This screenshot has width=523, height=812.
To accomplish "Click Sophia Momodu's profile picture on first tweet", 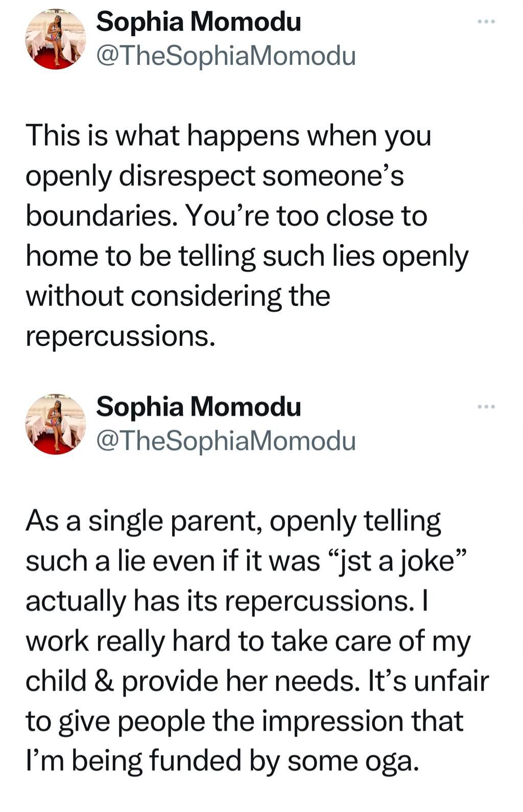I will (x=56, y=38).
